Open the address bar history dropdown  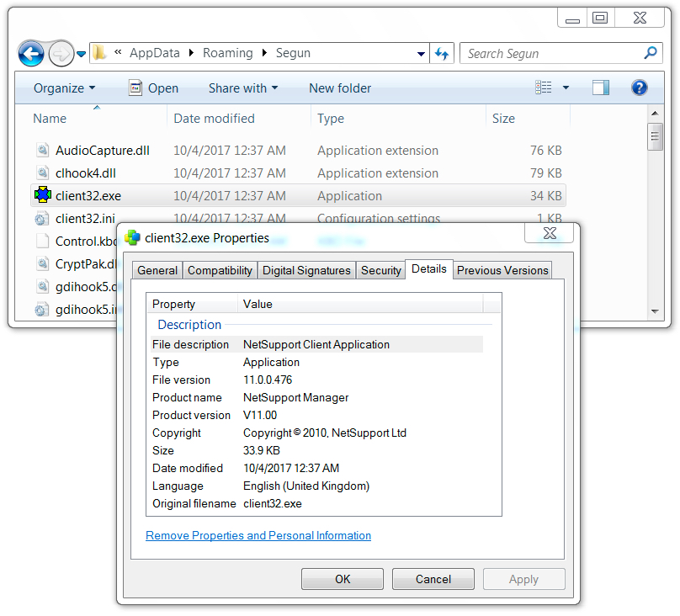point(421,54)
